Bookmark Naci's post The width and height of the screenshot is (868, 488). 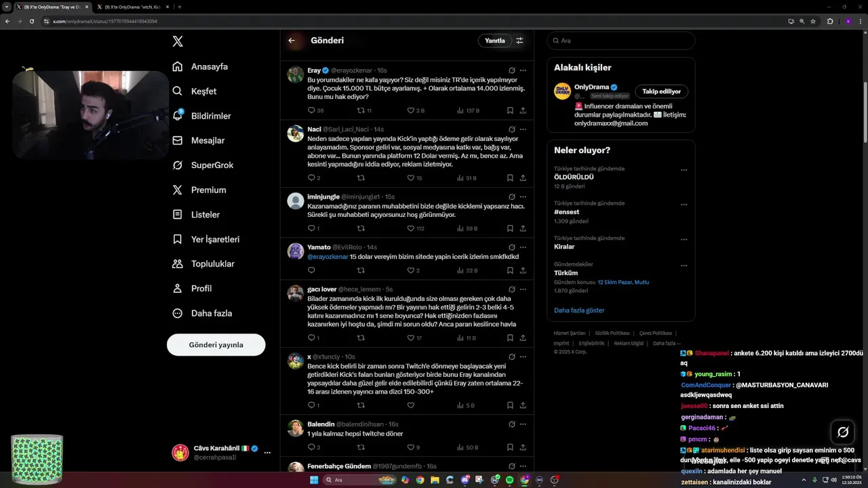point(510,178)
